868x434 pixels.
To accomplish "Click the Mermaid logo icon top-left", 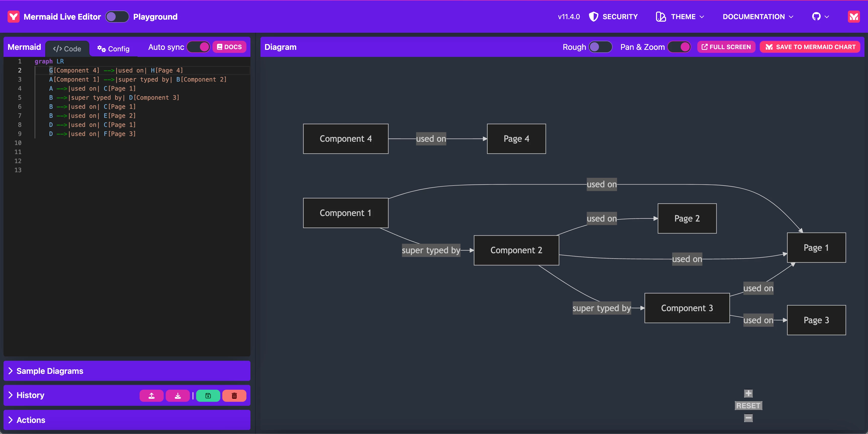I will (x=14, y=17).
